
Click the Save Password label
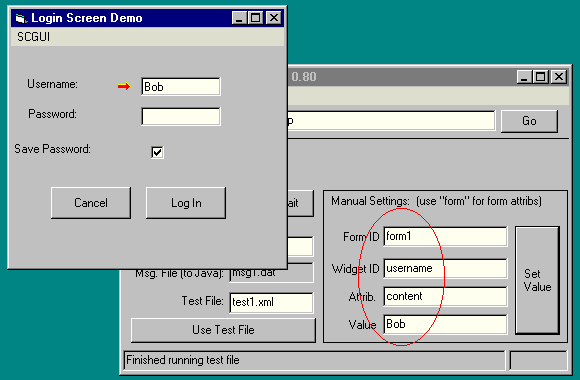(x=52, y=149)
